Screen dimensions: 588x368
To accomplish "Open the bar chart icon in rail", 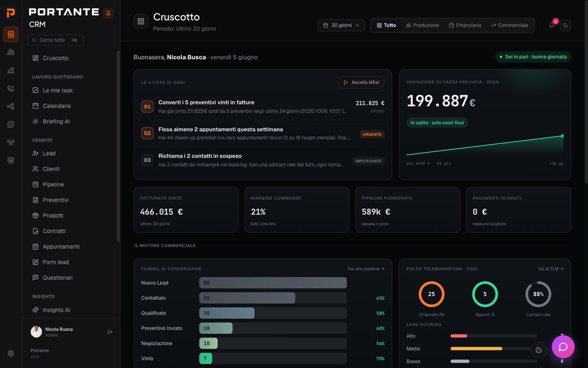I will 11,70.
